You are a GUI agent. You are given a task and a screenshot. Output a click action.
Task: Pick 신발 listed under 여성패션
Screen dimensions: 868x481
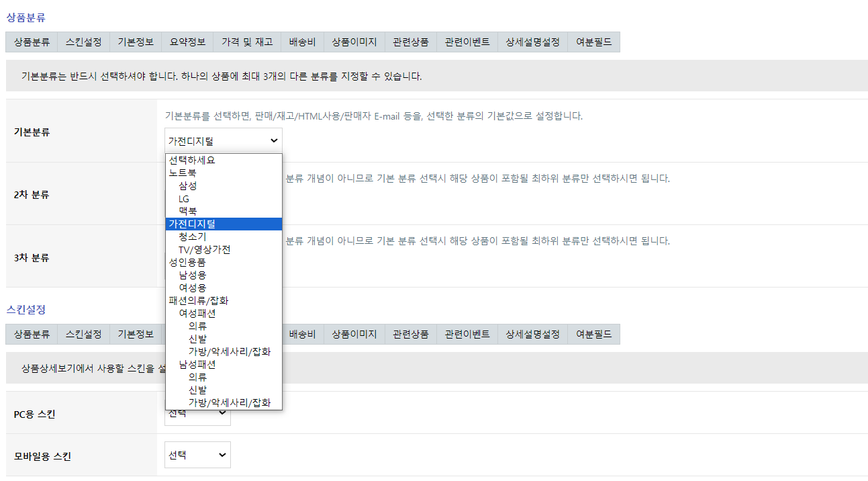[197, 339]
